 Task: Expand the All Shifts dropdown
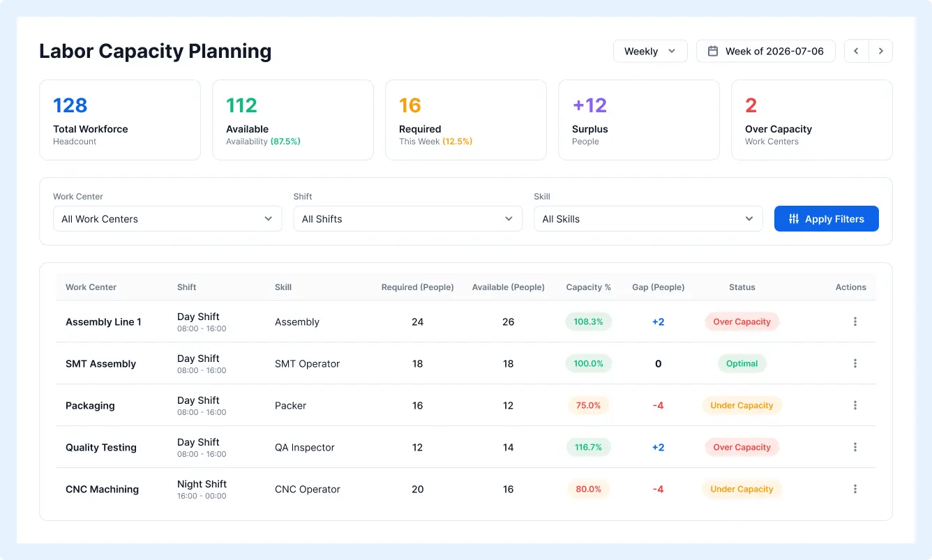(408, 219)
